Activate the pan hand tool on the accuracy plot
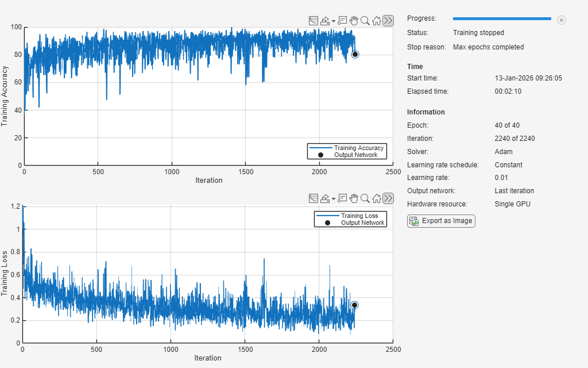Viewport: 588px width, 368px height. click(x=354, y=21)
